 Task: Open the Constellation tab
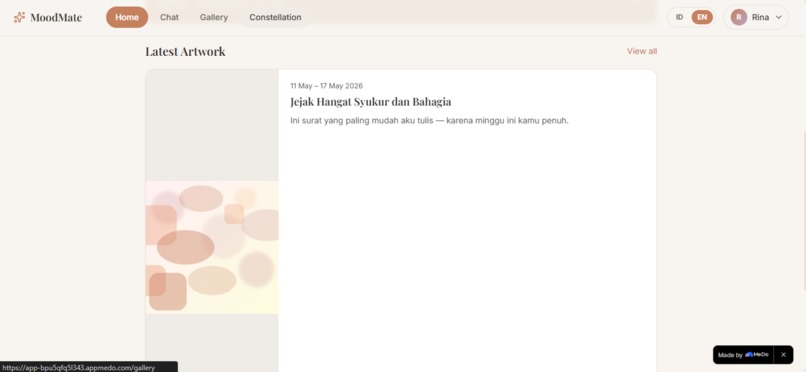(276, 17)
